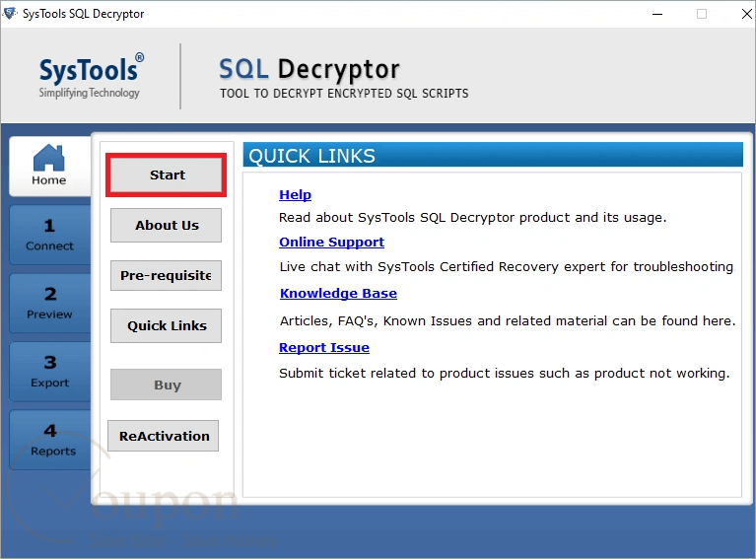Click the QUICK LINKS heading
This screenshot has width=756, height=559.
click(x=311, y=156)
